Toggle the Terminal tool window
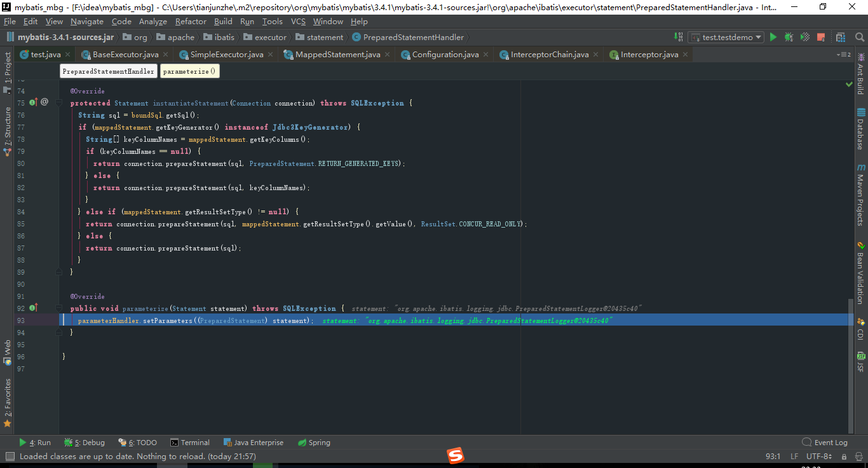The height and width of the screenshot is (468, 868). click(189, 442)
